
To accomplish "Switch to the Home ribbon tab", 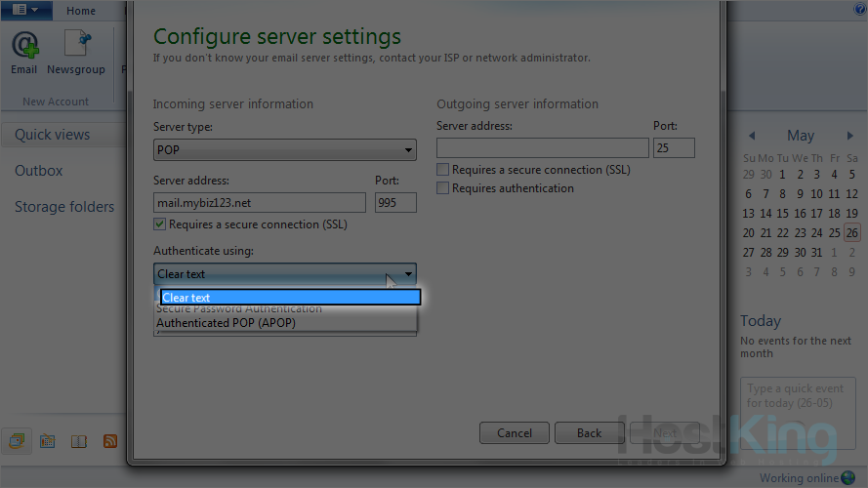I will click(x=81, y=11).
